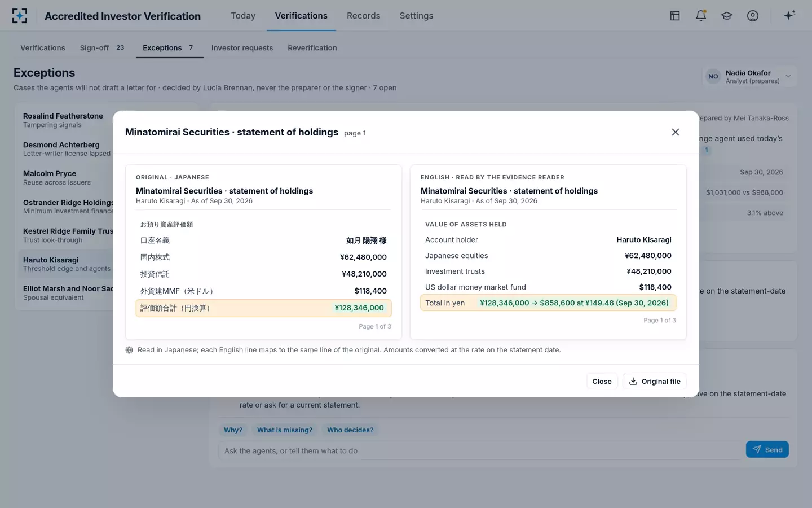Screen dimensions: 812x508
Task: Click the Investment trusts line
Action: 548,271
